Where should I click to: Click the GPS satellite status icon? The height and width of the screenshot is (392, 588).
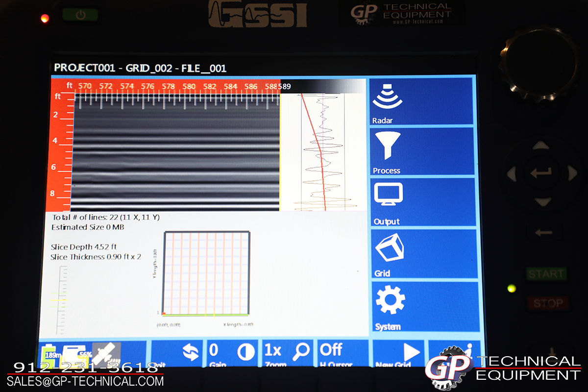(107, 354)
